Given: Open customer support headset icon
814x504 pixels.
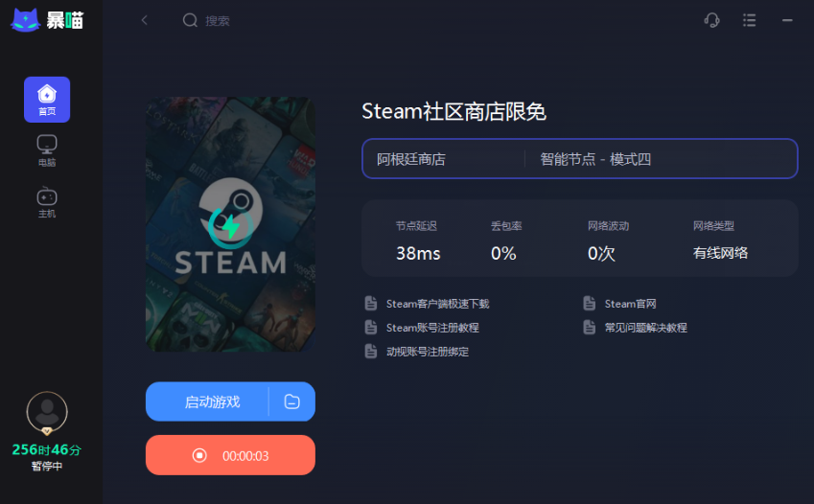Looking at the screenshot, I should tap(711, 20).
